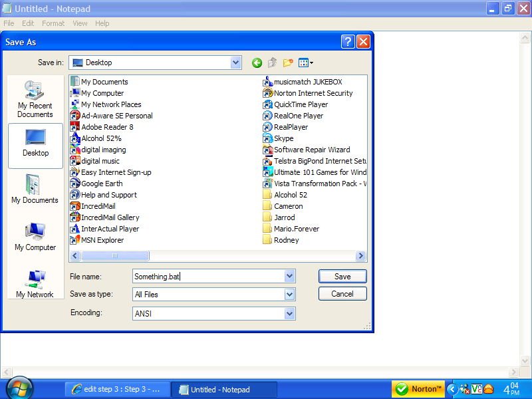Select RealPlayer shortcut
This screenshot has height=399, width=532.
pos(285,127)
